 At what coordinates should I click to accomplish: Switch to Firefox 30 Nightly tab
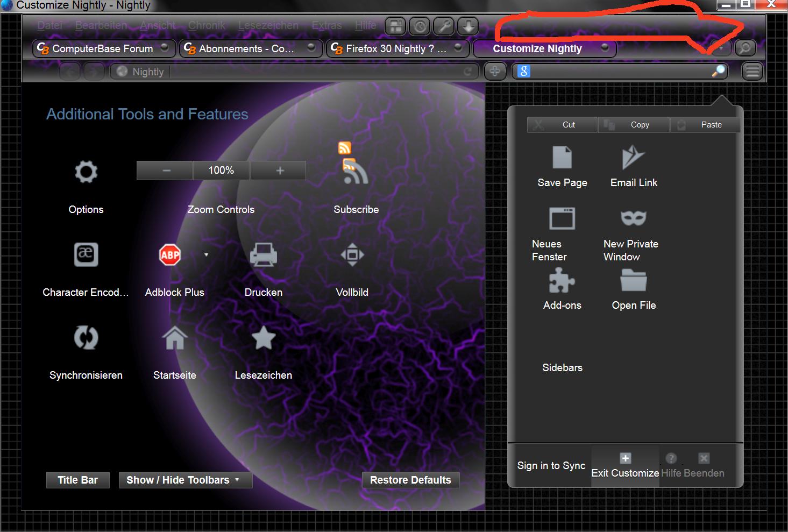click(397, 48)
